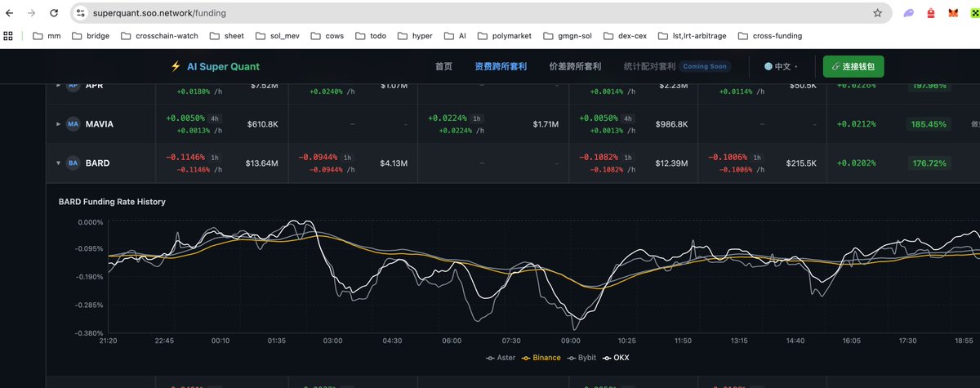This screenshot has height=388, width=980.
Task: Open the hyper bookmark folder
Action: pos(415,36)
